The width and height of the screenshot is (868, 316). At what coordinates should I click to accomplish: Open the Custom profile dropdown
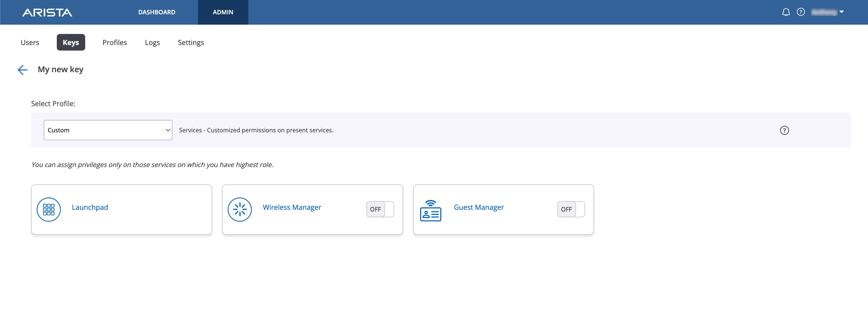[x=108, y=130]
